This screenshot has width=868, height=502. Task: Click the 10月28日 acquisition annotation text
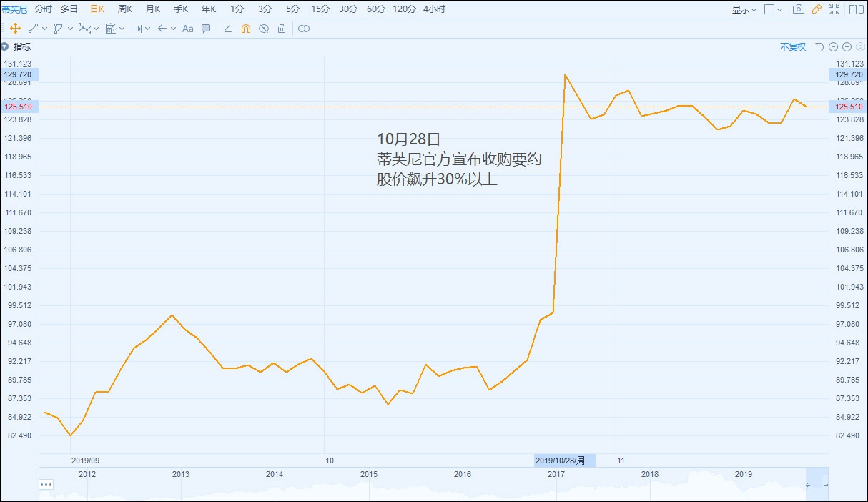coord(459,159)
